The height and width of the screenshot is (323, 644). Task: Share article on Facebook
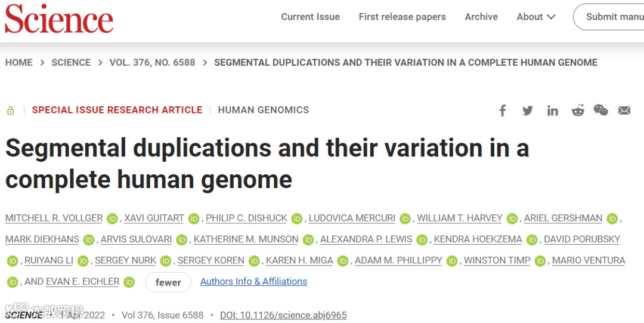coord(503,110)
